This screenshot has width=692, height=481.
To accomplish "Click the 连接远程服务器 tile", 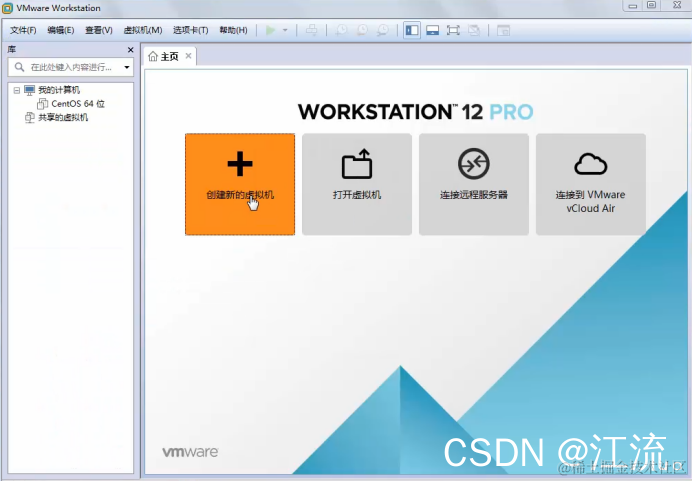I will [x=474, y=184].
